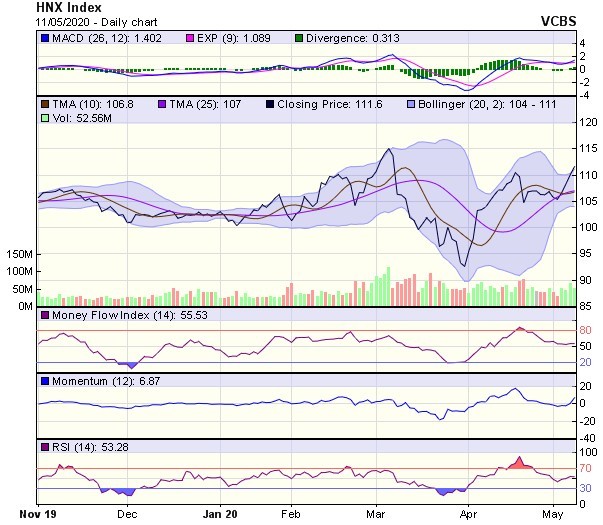Click the brown TMA (10) legend square

44,103
